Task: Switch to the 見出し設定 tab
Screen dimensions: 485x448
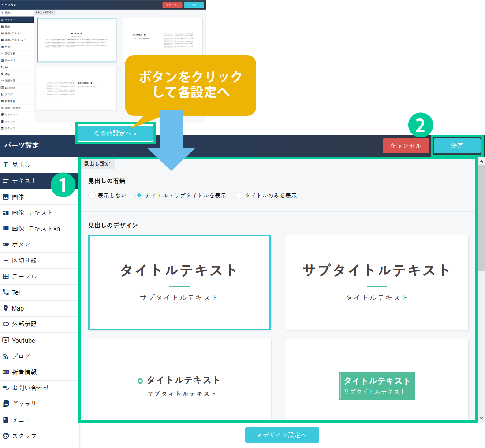Action: coord(97,163)
